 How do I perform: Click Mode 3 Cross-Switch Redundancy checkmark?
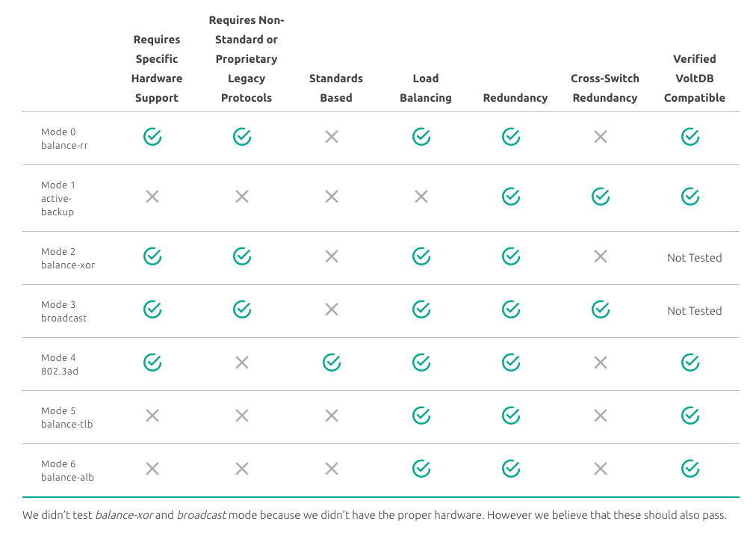[601, 309]
